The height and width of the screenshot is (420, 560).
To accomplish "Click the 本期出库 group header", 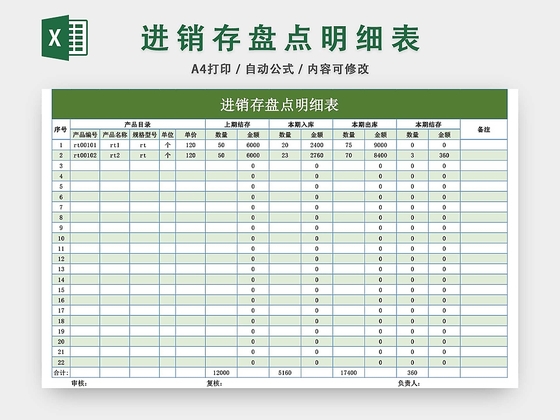I will pos(364,124).
